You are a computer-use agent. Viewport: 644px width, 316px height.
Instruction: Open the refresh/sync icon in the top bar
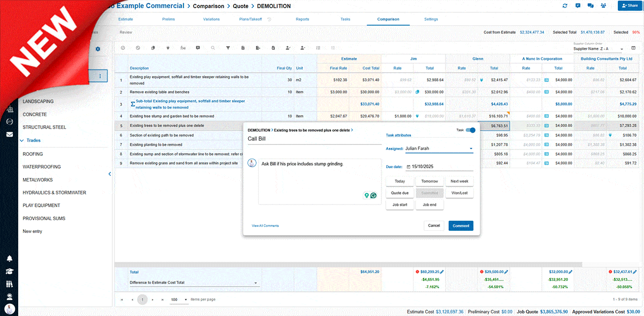coord(565,6)
